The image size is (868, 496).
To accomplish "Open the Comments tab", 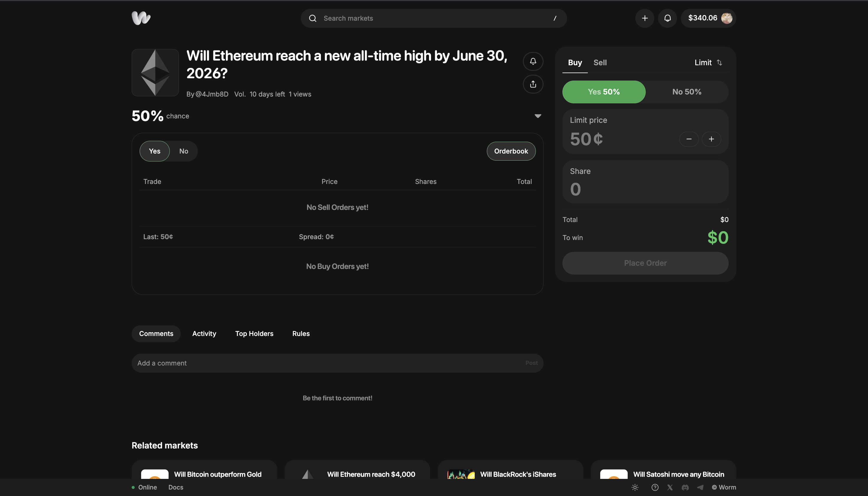I will pos(156,334).
